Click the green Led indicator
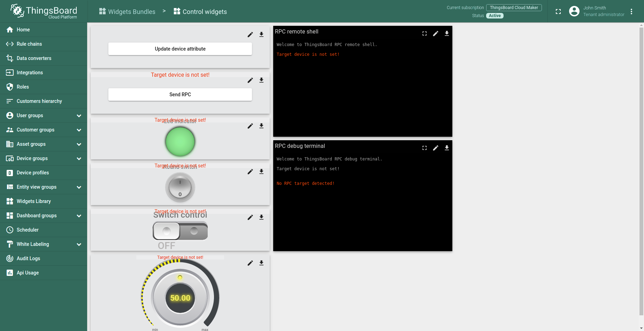Screen dimensions: 644x331 click(x=180, y=142)
